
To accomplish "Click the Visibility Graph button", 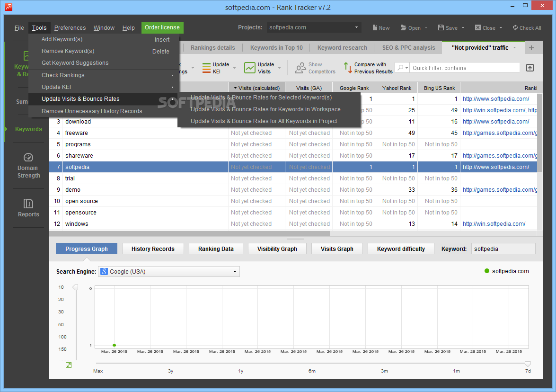I will point(277,249).
